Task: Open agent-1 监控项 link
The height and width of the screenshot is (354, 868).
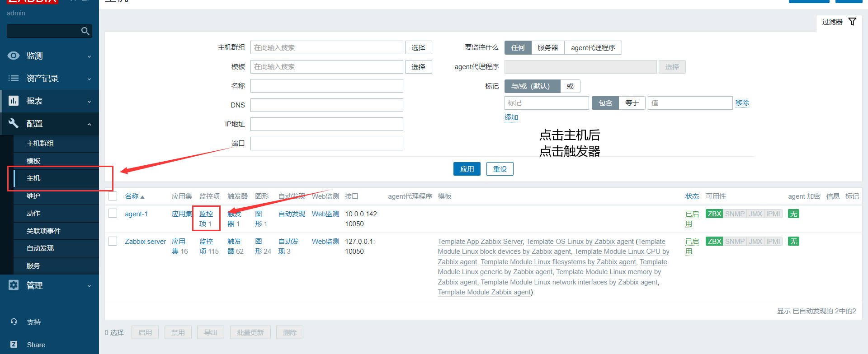Action: click(206, 219)
